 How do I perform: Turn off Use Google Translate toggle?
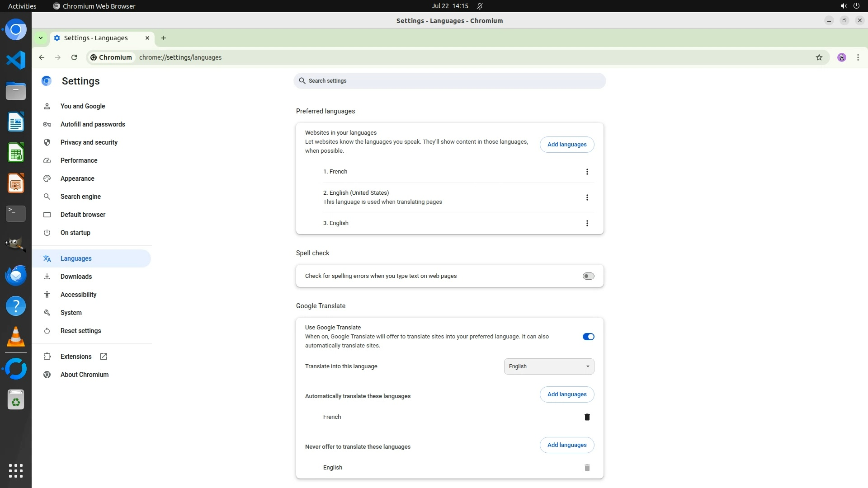[x=588, y=337]
